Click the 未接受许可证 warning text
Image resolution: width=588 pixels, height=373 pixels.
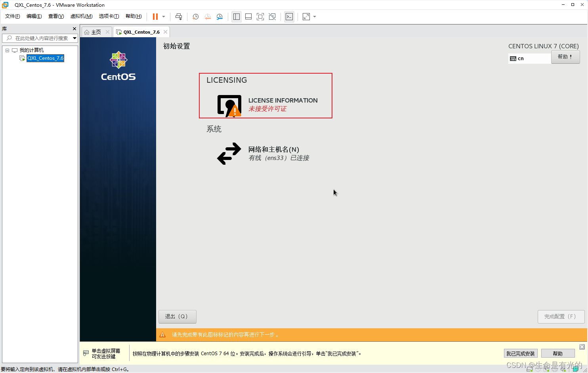(267, 109)
